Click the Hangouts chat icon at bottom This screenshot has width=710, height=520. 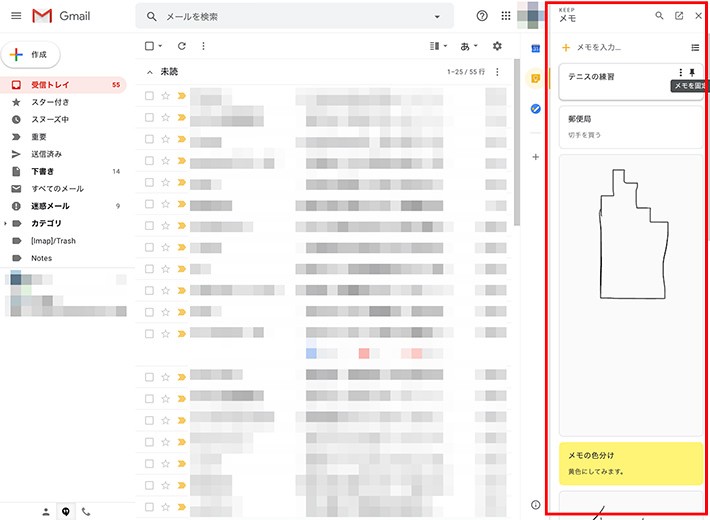coord(66,512)
